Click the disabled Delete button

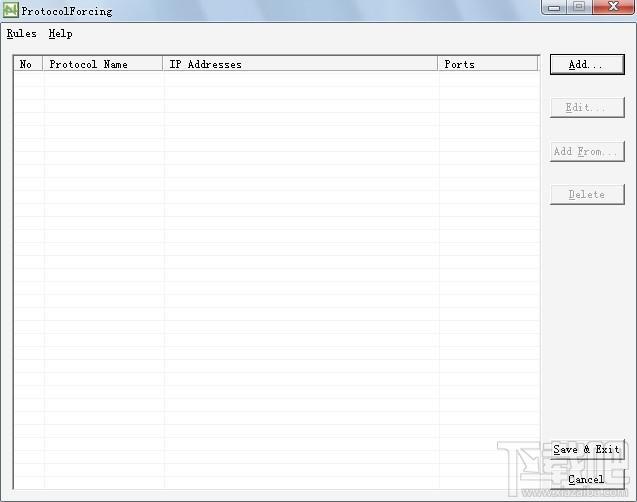coord(587,195)
